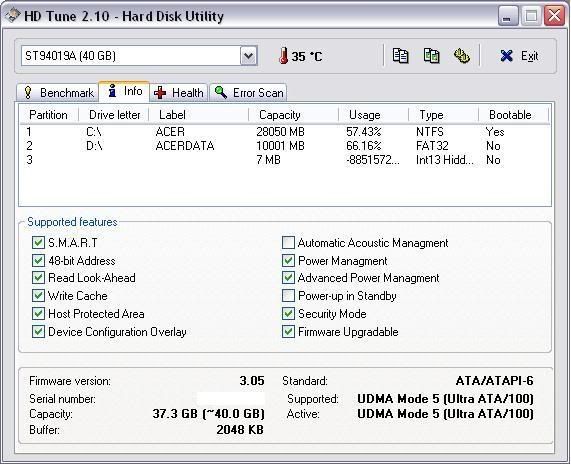Click the firmware version value 3.05
The width and height of the screenshot is (571, 466).
(x=252, y=381)
